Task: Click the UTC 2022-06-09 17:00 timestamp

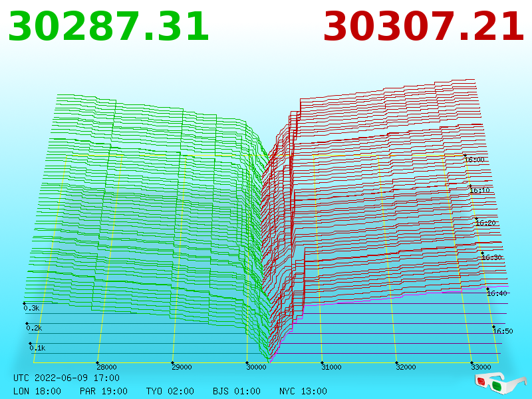Action: click(66, 378)
